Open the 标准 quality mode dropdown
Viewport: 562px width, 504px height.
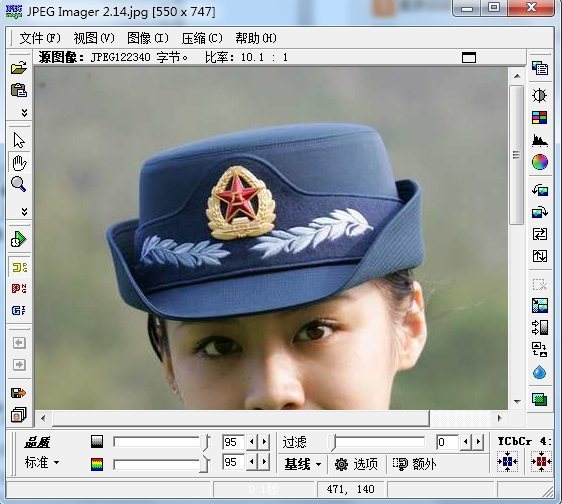[x=42, y=463]
